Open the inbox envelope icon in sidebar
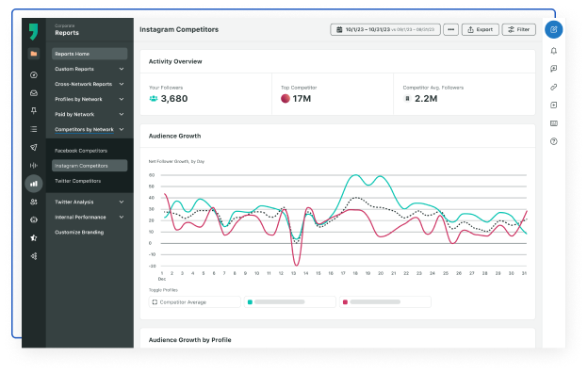Screen dimensions: 588x373 click(x=34, y=93)
